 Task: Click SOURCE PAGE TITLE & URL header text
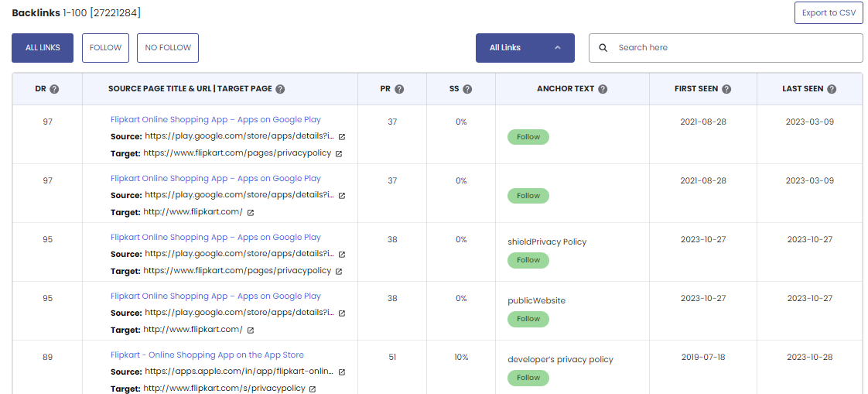click(x=190, y=89)
